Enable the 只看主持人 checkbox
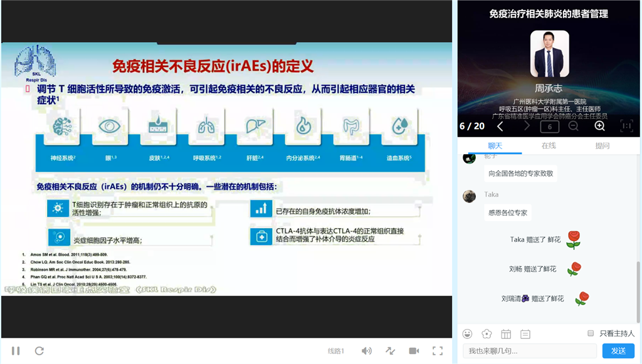This screenshot has height=364, width=642. (591, 333)
